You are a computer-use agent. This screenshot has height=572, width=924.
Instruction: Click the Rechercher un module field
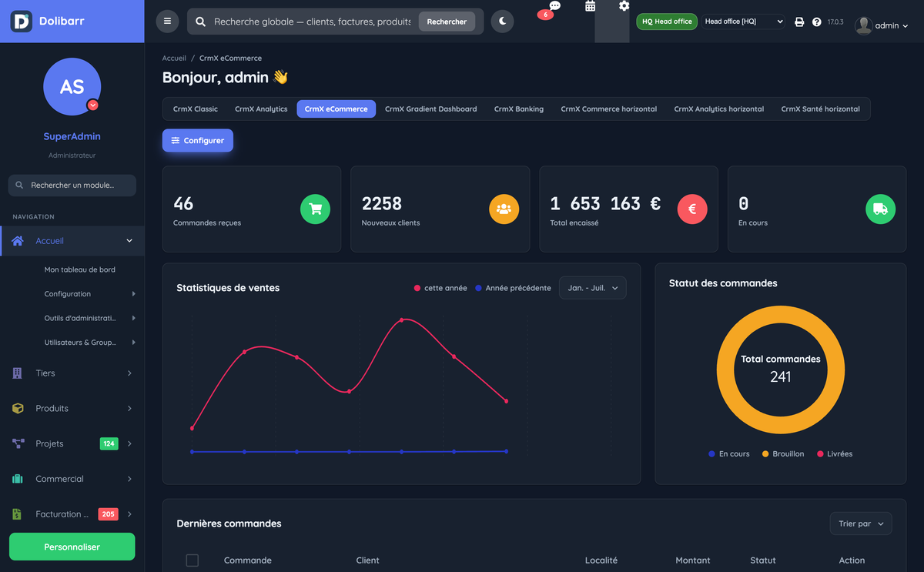tap(72, 186)
